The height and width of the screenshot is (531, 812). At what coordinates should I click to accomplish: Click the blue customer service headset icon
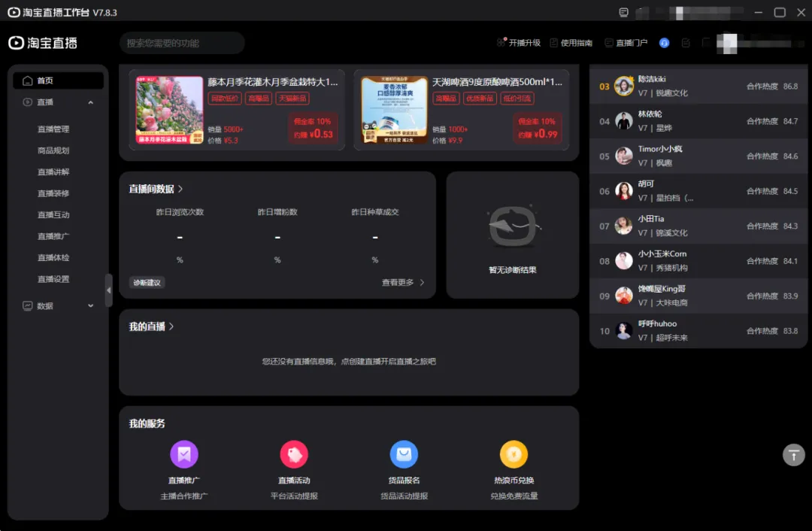665,43
